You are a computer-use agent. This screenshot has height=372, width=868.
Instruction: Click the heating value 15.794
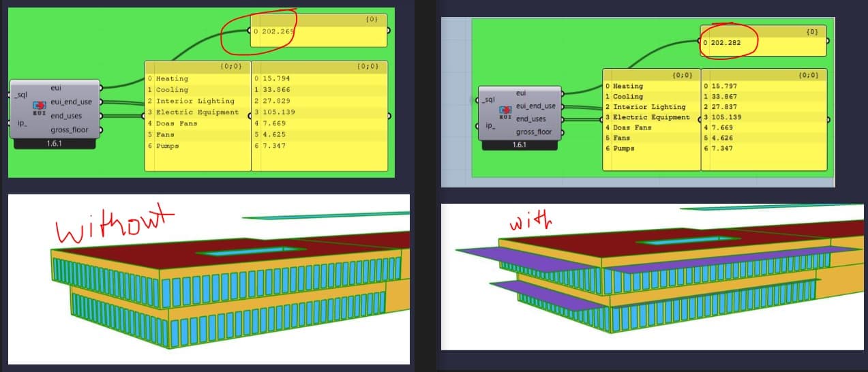(273, 78)
